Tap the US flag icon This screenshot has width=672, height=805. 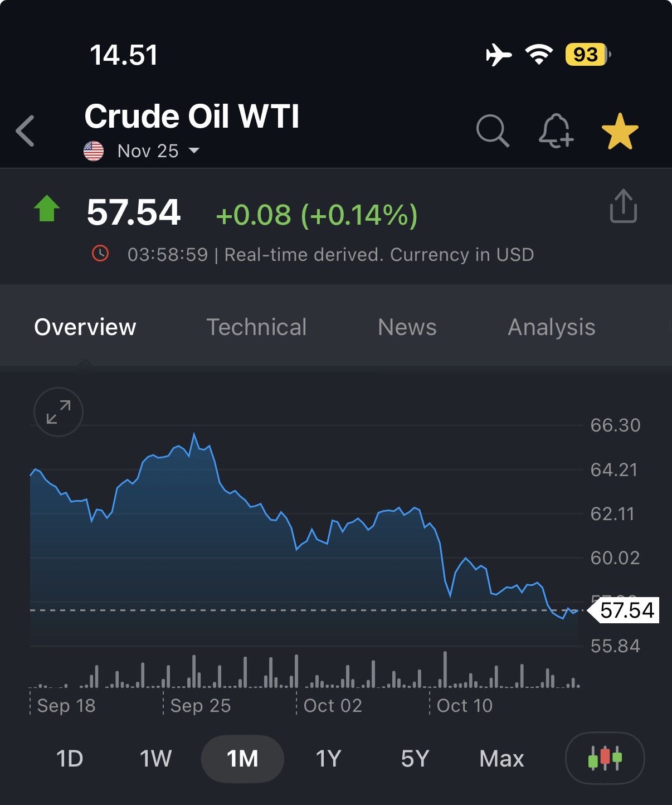click(94, 151)
